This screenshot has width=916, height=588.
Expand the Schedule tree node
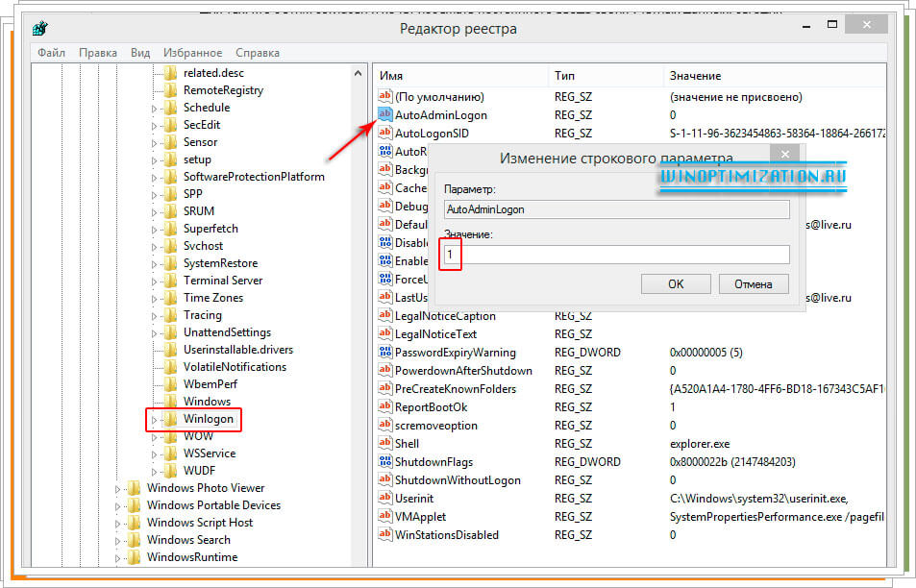pyautogui.click(x=154, y=109)
